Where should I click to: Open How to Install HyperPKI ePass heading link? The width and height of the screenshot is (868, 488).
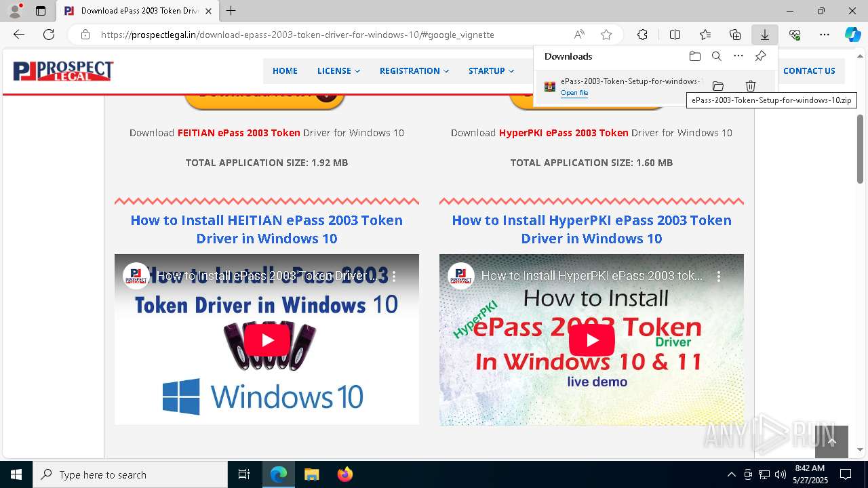point(591,229)
